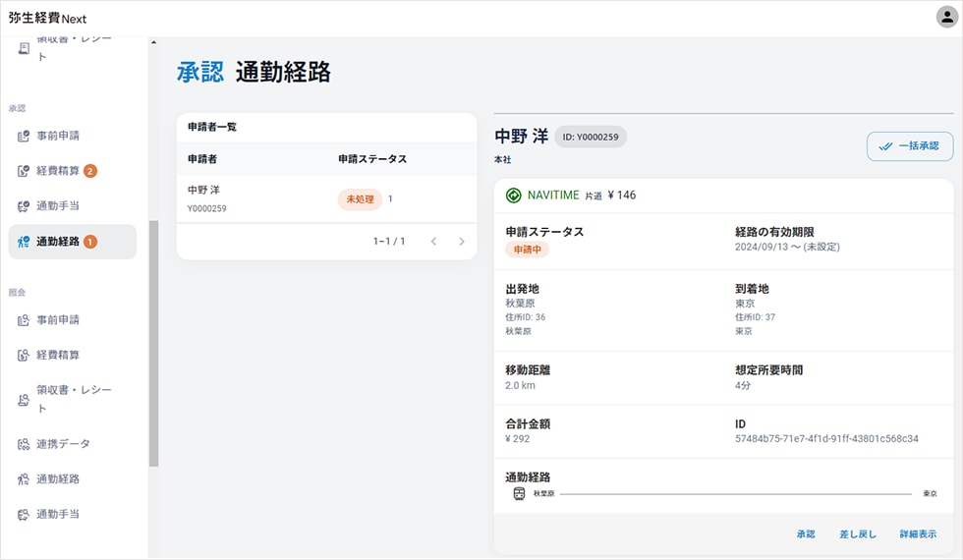Show details via 詳細表示

point(918,534)
